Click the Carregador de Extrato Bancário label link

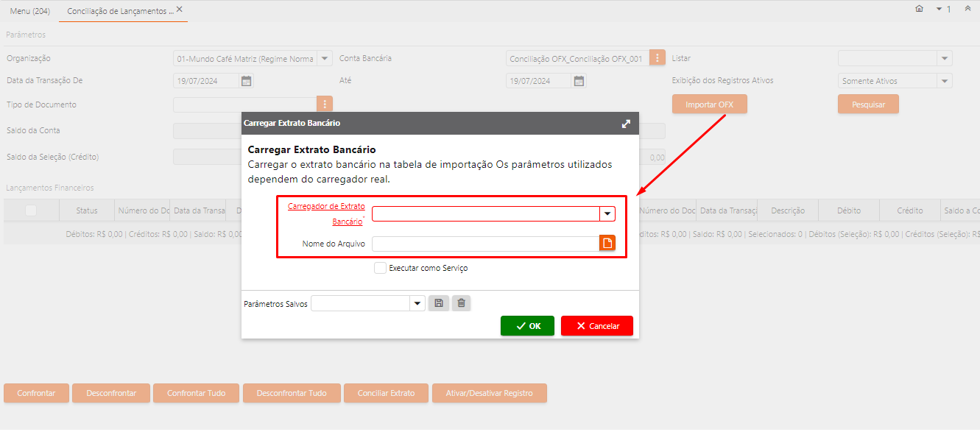326,213
